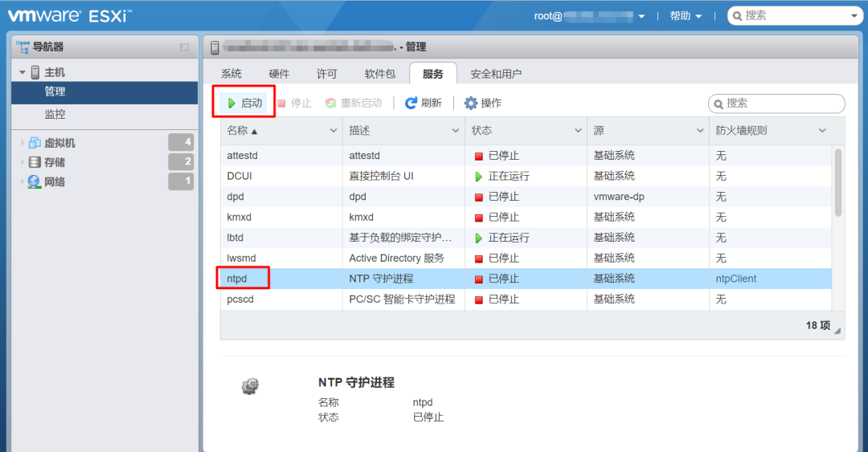This screenshot has width=868, height=452.
Task: Click the 刷新 refresh button
Action: 424,103
